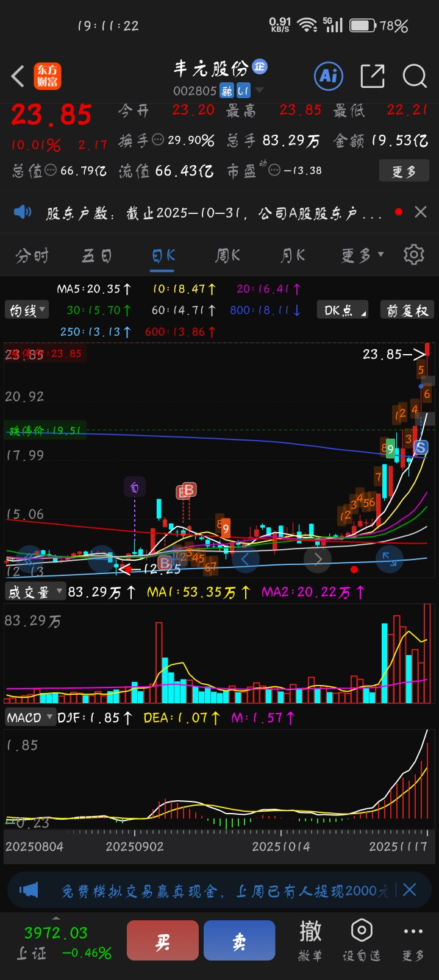The image size is (439, 980).
Task: Tap the red dot under chart
Action: point(354,570)
